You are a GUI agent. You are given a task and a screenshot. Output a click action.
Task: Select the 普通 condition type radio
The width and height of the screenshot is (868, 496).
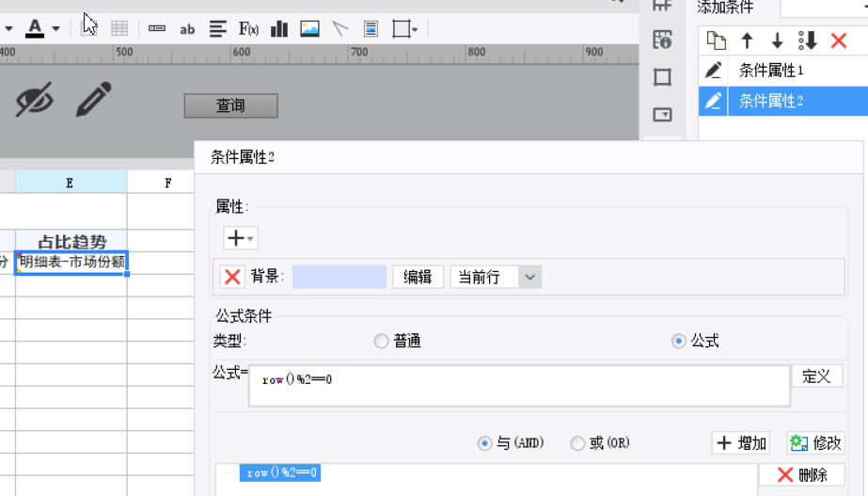[381, 341]
